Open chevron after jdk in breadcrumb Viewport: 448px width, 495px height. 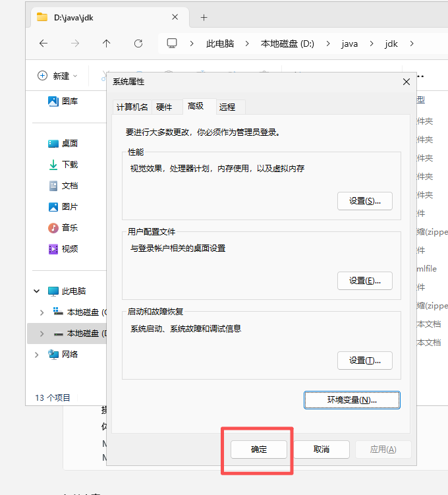(411, 44)
